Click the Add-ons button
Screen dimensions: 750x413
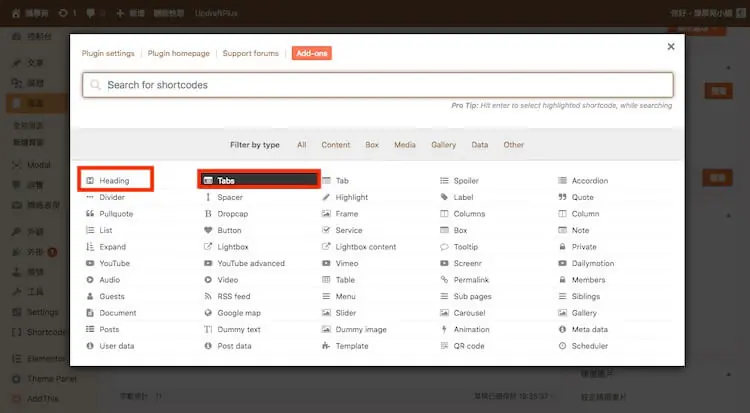tap(312, 53)
